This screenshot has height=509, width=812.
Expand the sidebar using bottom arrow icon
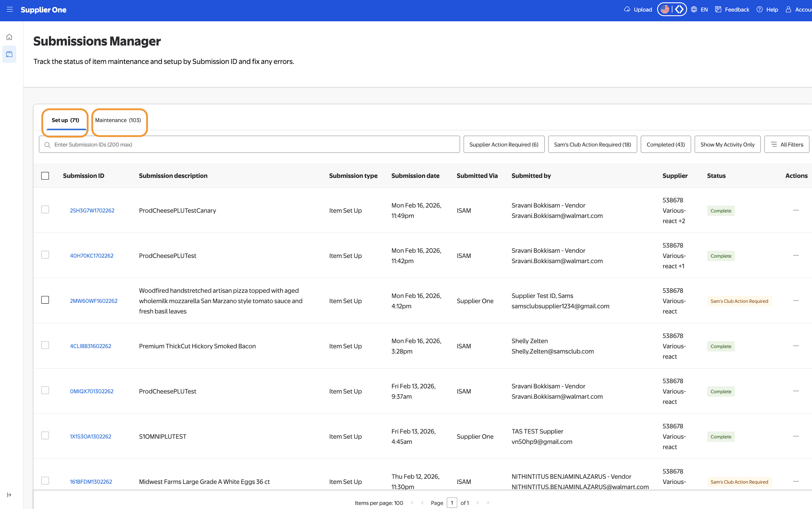[9, 494]
